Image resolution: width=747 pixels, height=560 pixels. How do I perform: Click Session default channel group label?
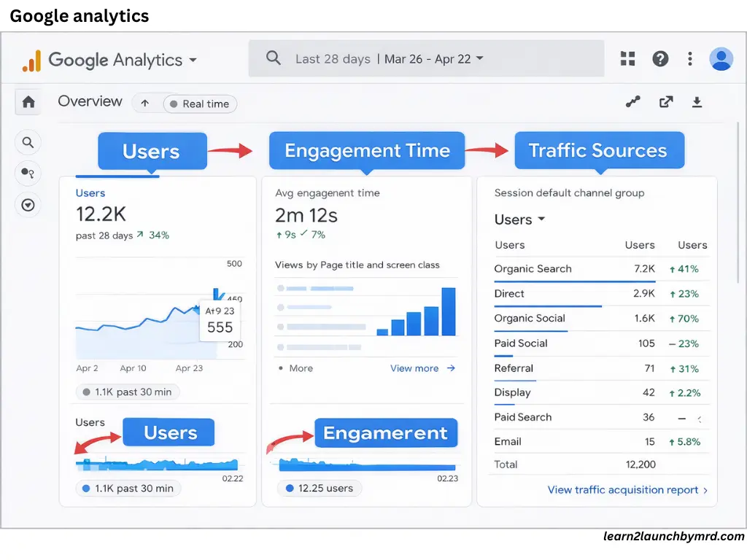(569, 192)
